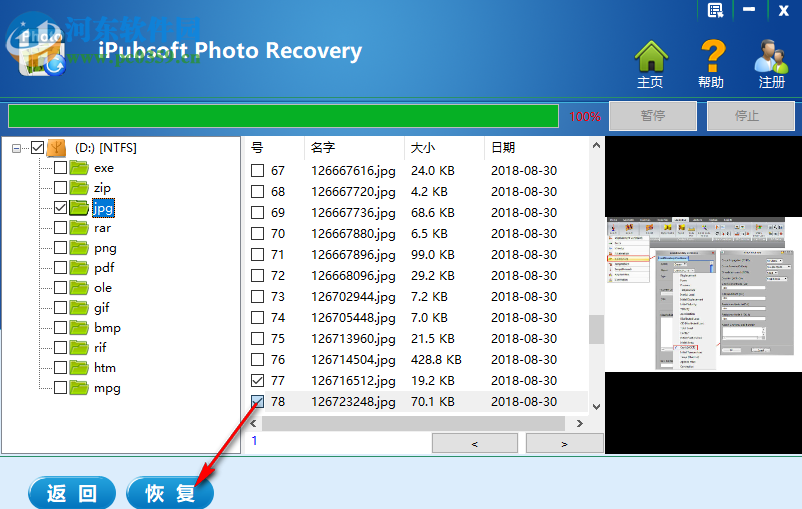Click the horizontal scrollbar thumb under file list
The image size is (802, 509).
413,423
